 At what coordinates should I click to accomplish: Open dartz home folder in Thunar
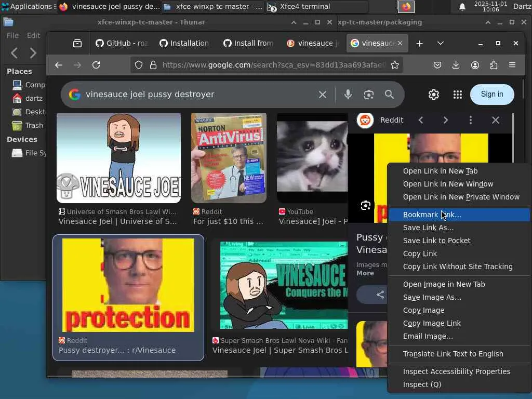28,98
